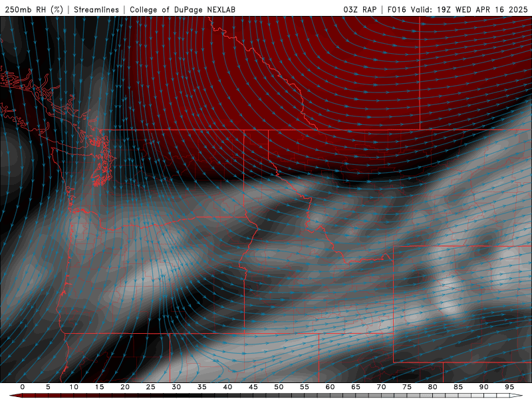Click the 45 label on the color scale
Screen dimensions: 532x399
[x=253, y=387]
